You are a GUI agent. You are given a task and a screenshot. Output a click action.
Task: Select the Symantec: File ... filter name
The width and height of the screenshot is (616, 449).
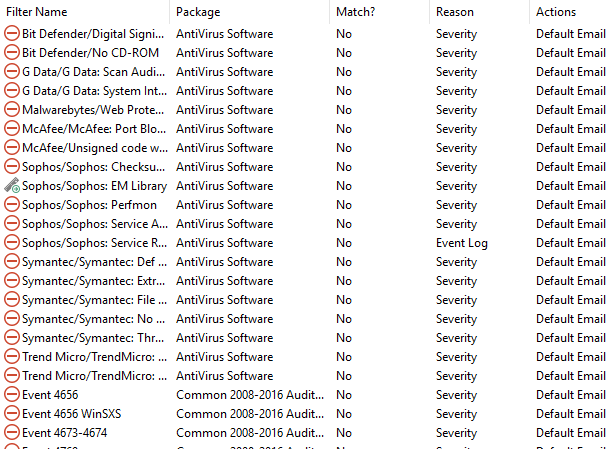tap(94, 300)
